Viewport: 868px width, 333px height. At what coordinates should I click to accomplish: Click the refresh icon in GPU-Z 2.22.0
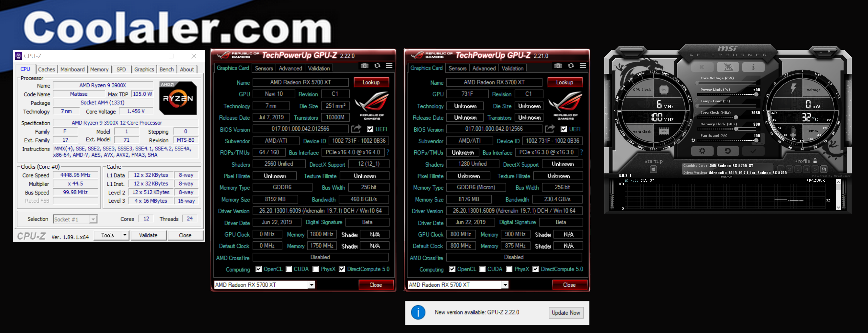point(377,66)
